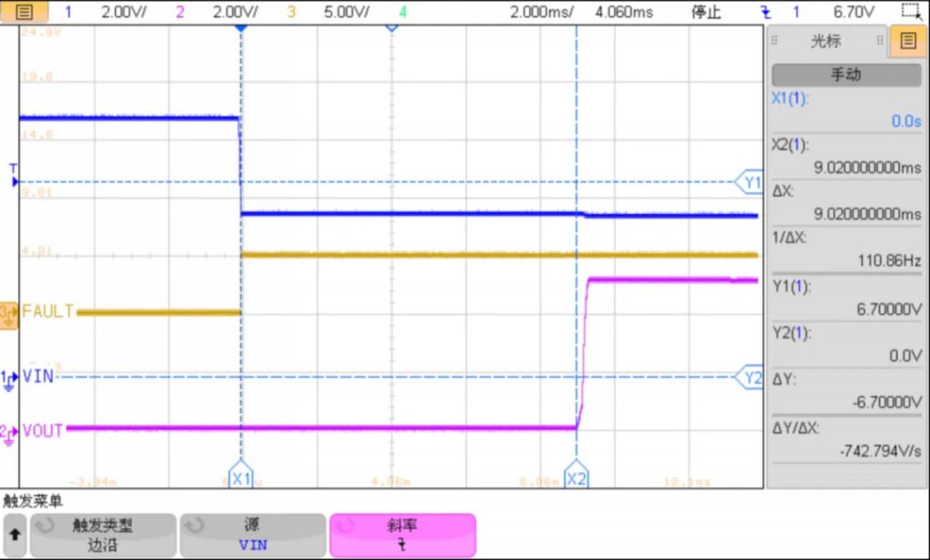
Task: Open the 触发类型 边沿 softkey
Action: [x=103, y=535]
